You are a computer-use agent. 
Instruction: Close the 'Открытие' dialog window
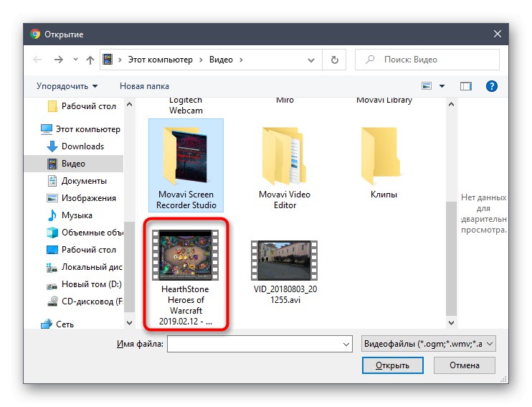click(x=498, y=34)
